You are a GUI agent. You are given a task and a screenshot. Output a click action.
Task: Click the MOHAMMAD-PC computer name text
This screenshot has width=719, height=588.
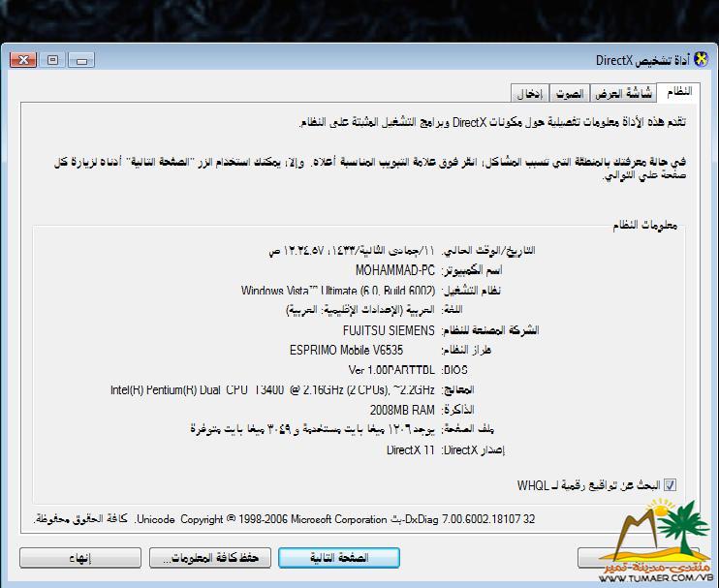pyautogui.click(x=395, y=269)
